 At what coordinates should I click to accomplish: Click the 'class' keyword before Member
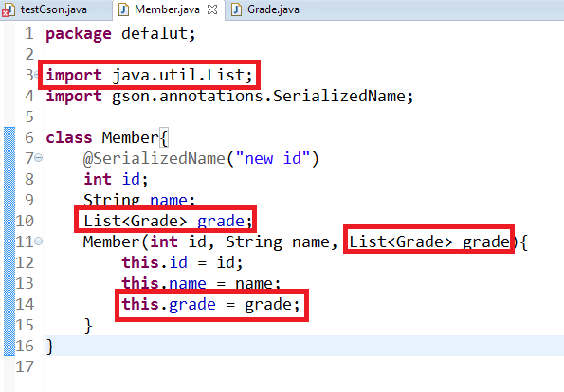(69, 137)
